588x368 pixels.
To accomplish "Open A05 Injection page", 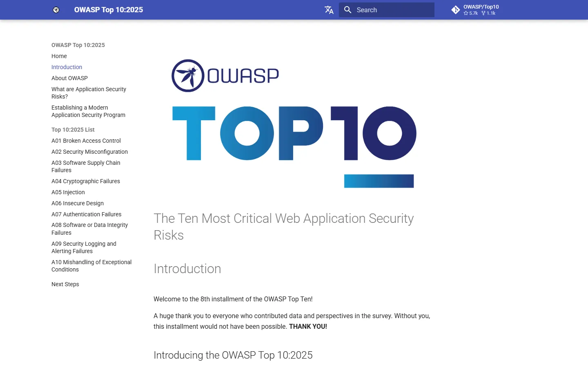I will click(68, 192).
